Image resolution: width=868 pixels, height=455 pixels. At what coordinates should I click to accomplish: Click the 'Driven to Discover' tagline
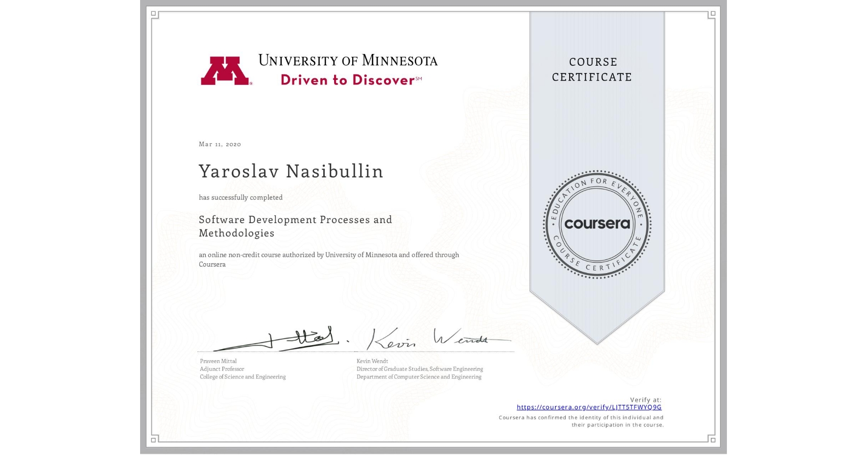(348, 80)
